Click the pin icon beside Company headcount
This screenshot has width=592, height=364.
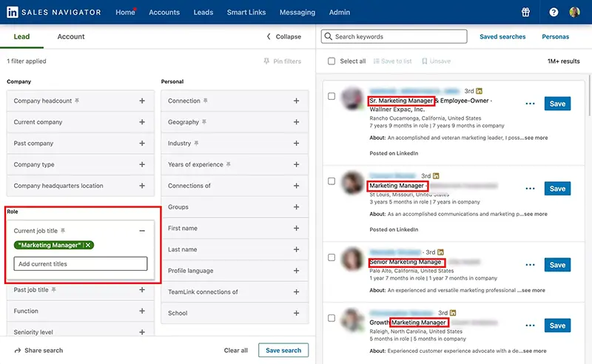(77, 101)
